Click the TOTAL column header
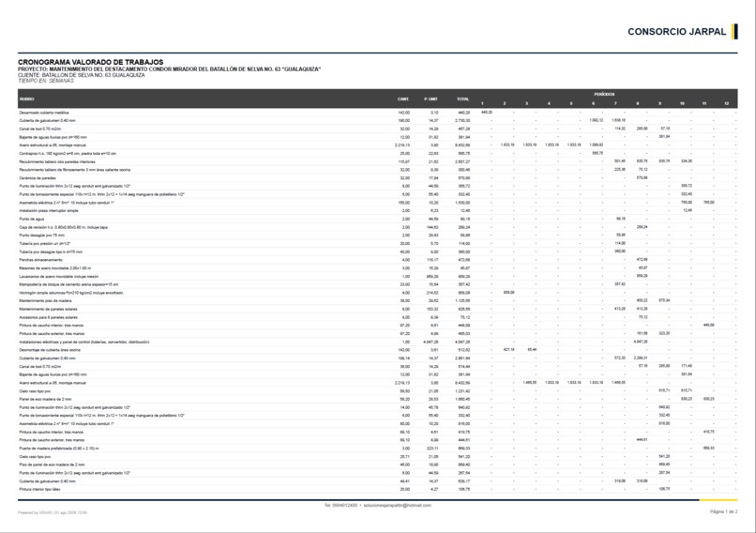Viewport: 756px width, 533px height. [462, 99]
